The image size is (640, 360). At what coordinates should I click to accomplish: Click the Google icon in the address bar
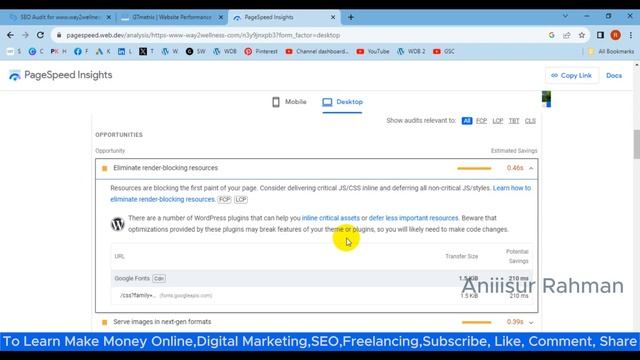[551, 35]
